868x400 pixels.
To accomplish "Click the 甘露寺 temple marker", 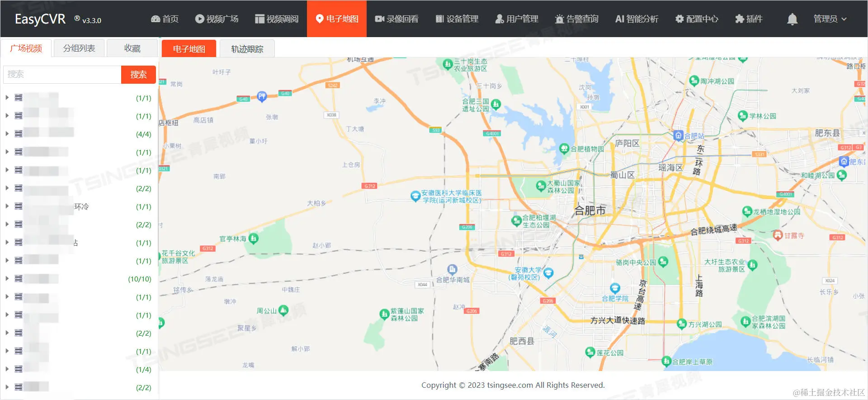I will click(x=778, y=235).
